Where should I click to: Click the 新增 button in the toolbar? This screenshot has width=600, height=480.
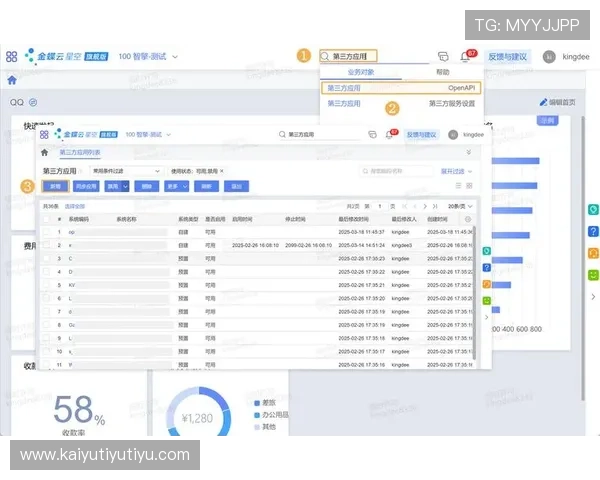pos(55,186)
